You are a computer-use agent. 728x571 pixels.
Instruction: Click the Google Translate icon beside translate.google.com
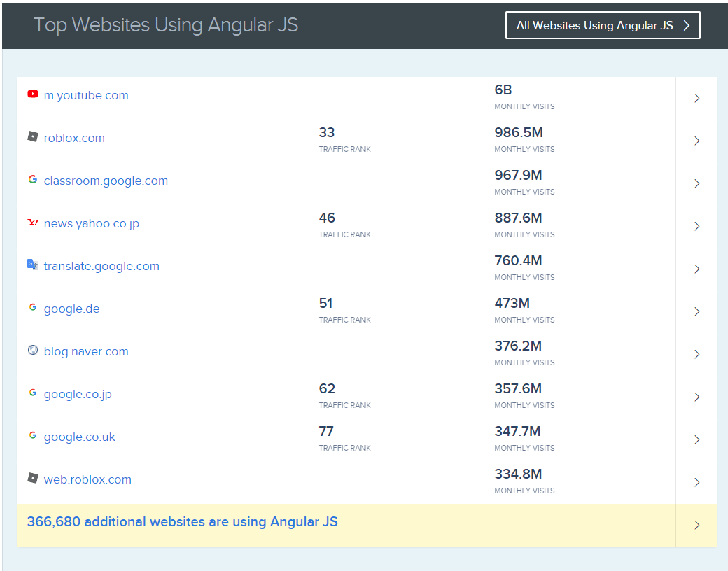pos(32,265)
